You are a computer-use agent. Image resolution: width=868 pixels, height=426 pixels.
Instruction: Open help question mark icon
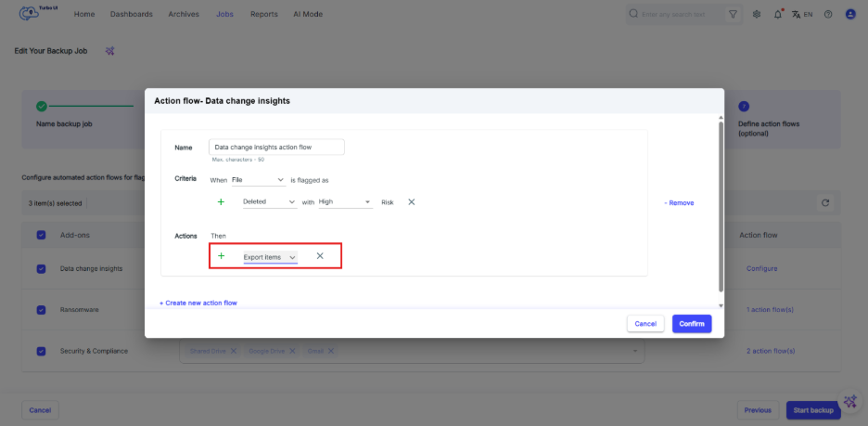click(828, 15)
